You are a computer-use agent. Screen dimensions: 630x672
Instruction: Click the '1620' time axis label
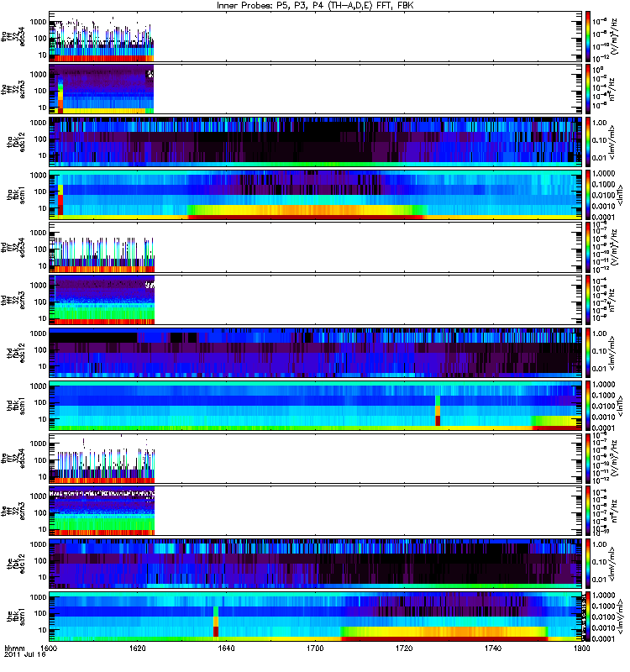(x=137, y=648)
